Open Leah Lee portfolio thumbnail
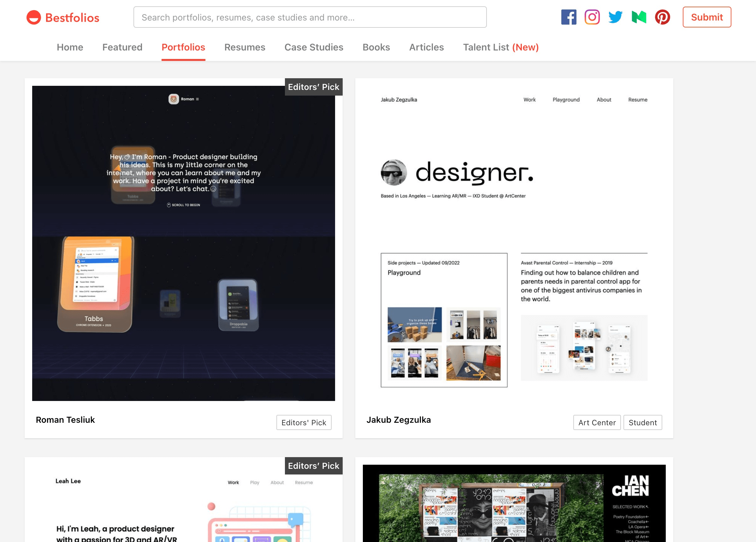756x542 pixels. click(x=183, y=503)
